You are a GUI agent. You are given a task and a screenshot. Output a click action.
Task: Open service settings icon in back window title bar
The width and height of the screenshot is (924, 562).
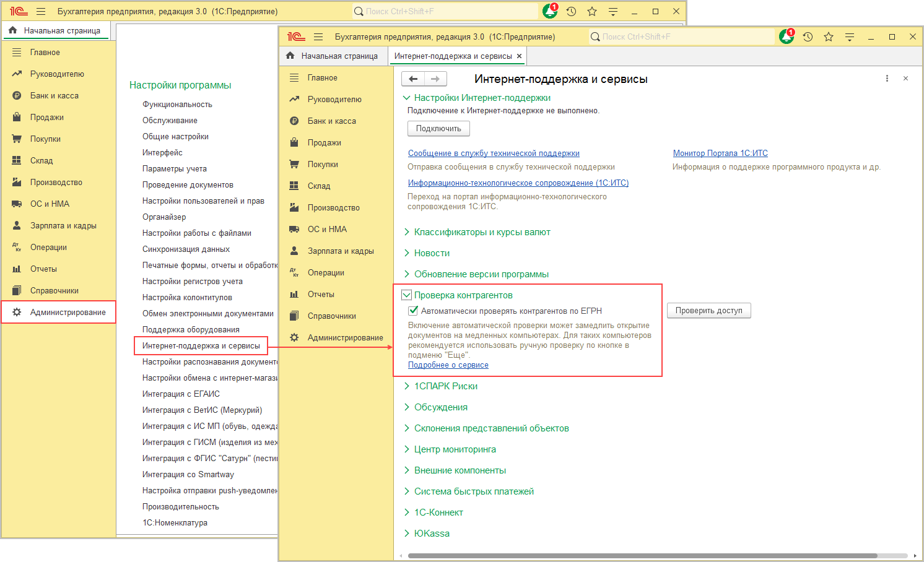click(613, 12)
